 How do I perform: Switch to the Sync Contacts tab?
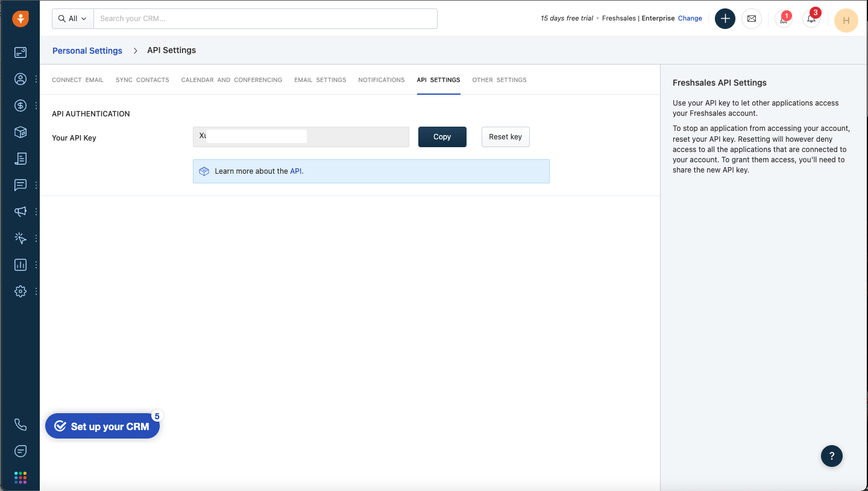(x=142, y=80)
